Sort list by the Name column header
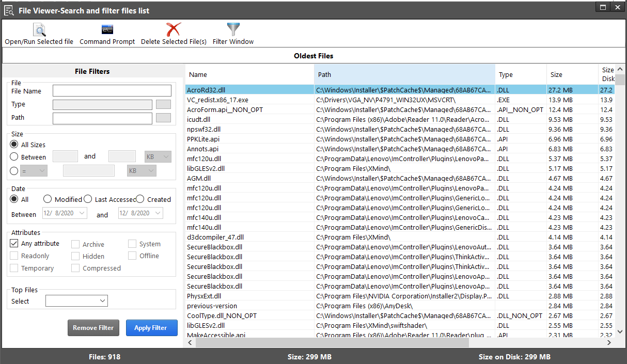The height and width of the screenshot is (364, 627). point(249,75)
